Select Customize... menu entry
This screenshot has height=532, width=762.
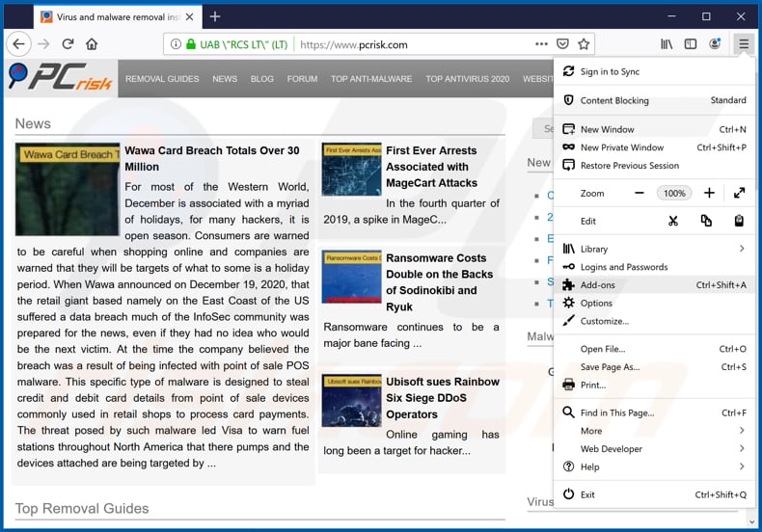pos(654,321)
